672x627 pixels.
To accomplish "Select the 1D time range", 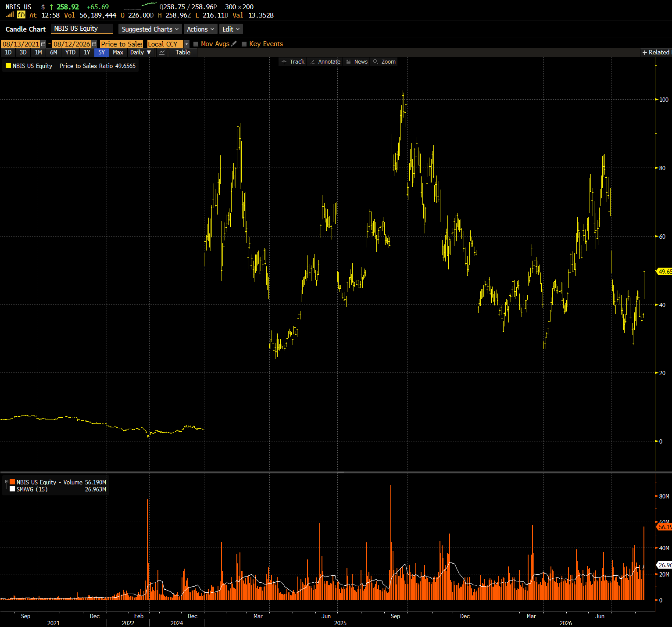I will tap(8, 52).
